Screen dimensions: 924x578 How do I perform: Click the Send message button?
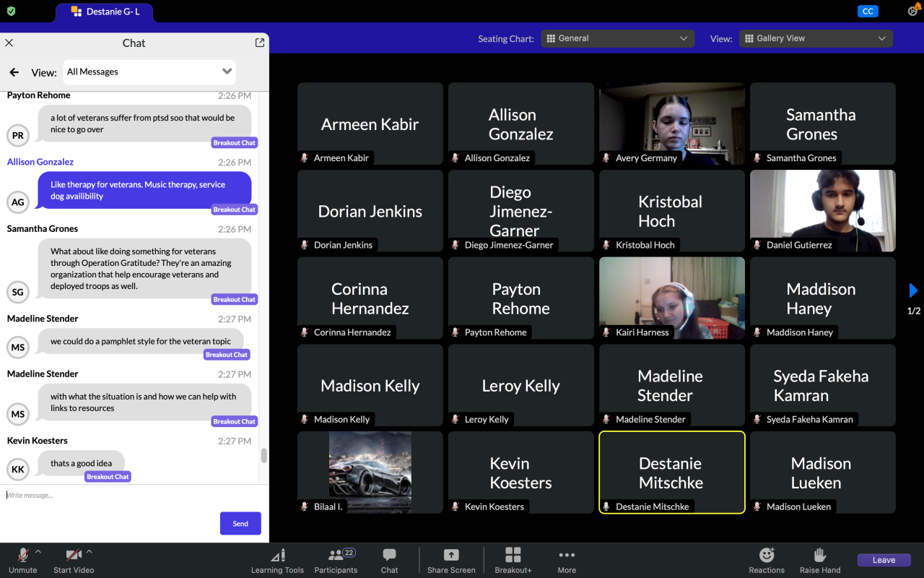tap(240, 524)
